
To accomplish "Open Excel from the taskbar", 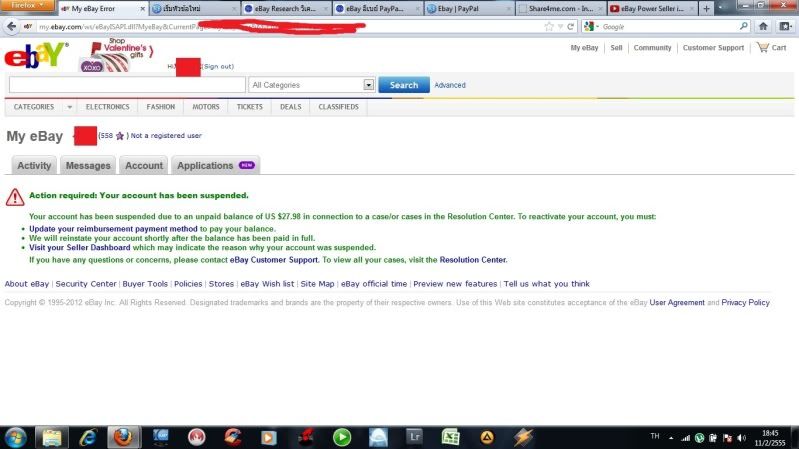I will (x=450, y=437).
